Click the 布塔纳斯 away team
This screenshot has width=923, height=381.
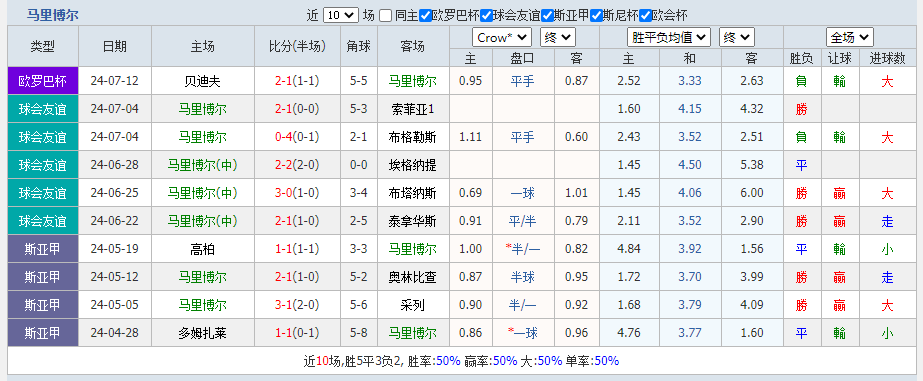click(413, 193)
